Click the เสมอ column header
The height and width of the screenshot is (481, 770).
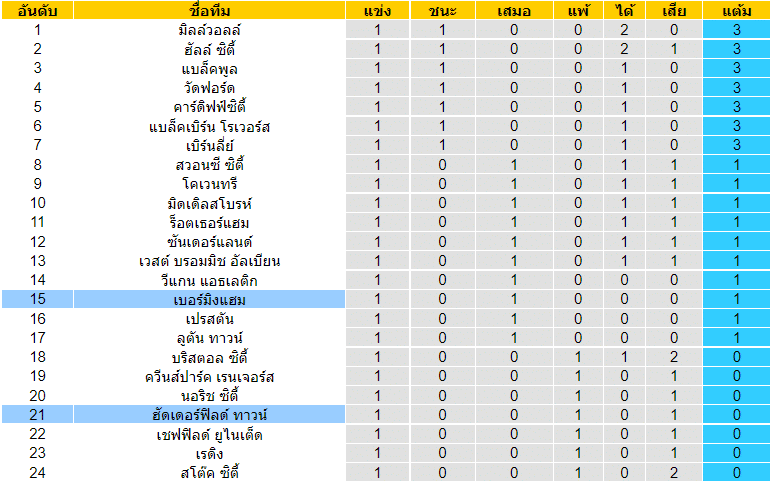tap(514, 10)
